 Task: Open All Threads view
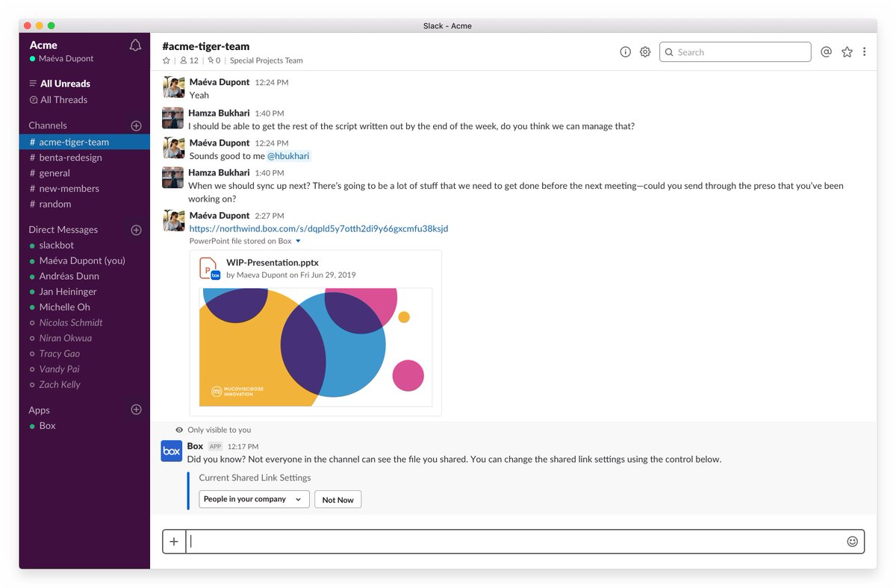click(x=63, y=99)
